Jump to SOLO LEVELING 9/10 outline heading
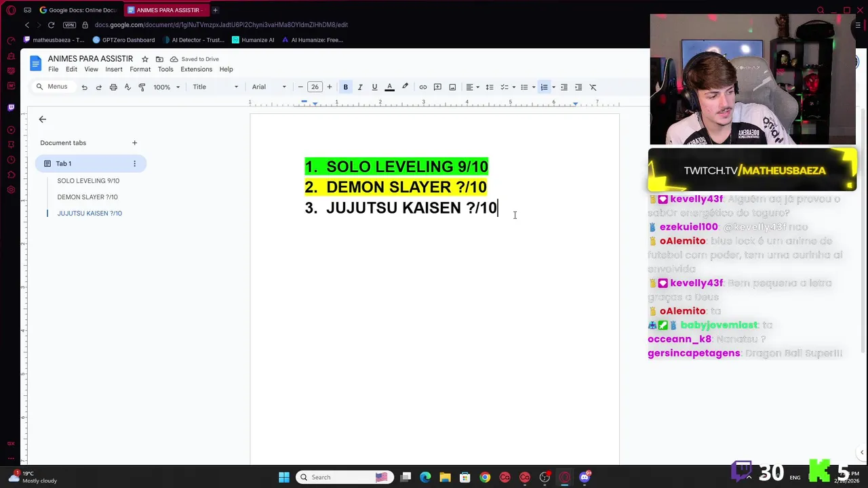Viewport: 868px width, 488px height. tap(88, 181)
